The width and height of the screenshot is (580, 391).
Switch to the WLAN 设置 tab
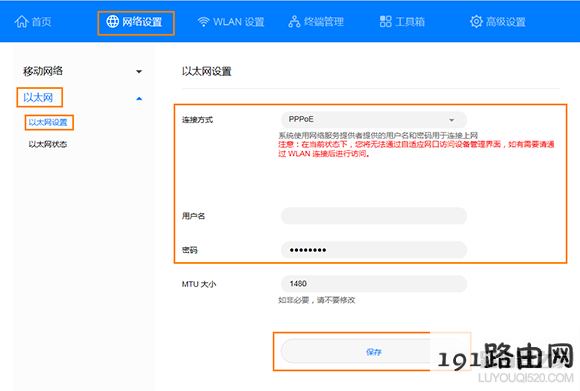click(231, 22)
